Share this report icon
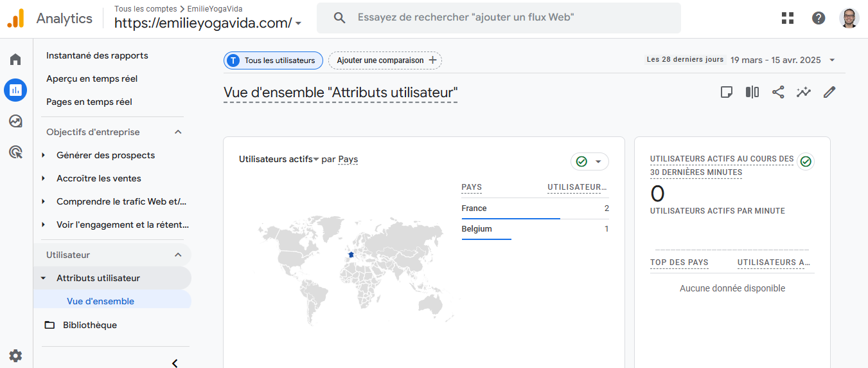Viewport: 868px width, 368px height. 778,92
